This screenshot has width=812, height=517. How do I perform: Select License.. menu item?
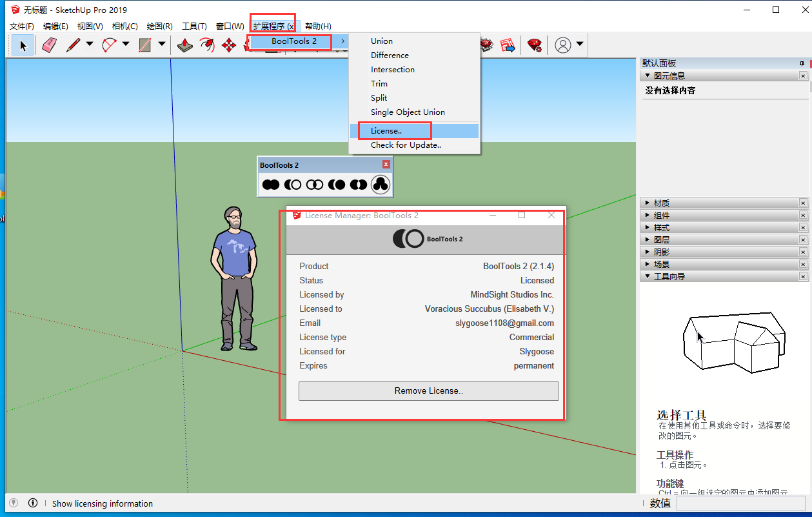pos(415,131)
